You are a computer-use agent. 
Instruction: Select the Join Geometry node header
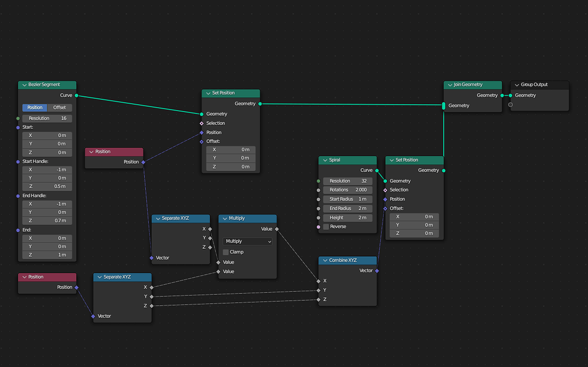coord(473,85)
